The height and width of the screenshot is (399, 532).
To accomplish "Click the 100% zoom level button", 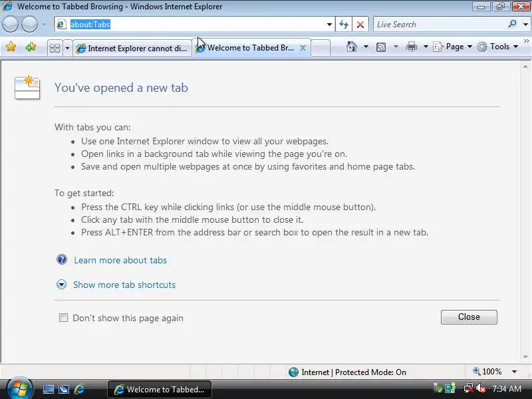I will coord(487,372).
